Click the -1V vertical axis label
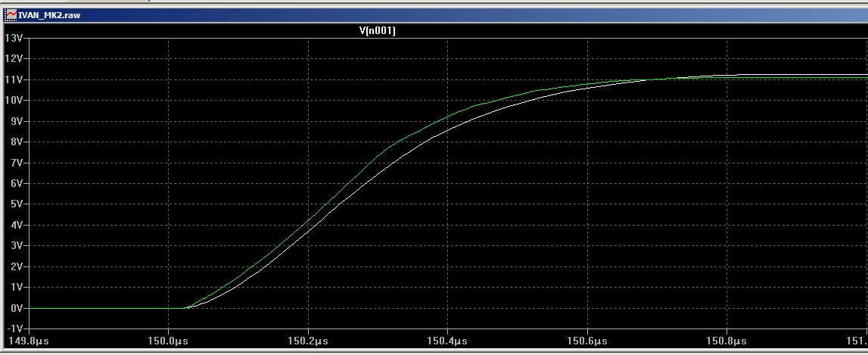The height and width of the screenshot is (355, 868). 15,329
